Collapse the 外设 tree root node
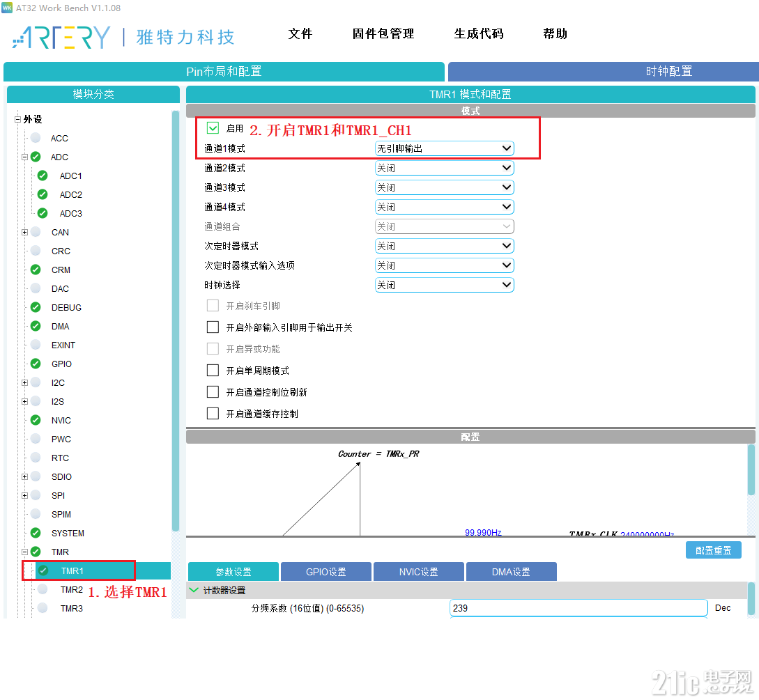Viewport: 759px width, 700px height. (x=17, y=119)
